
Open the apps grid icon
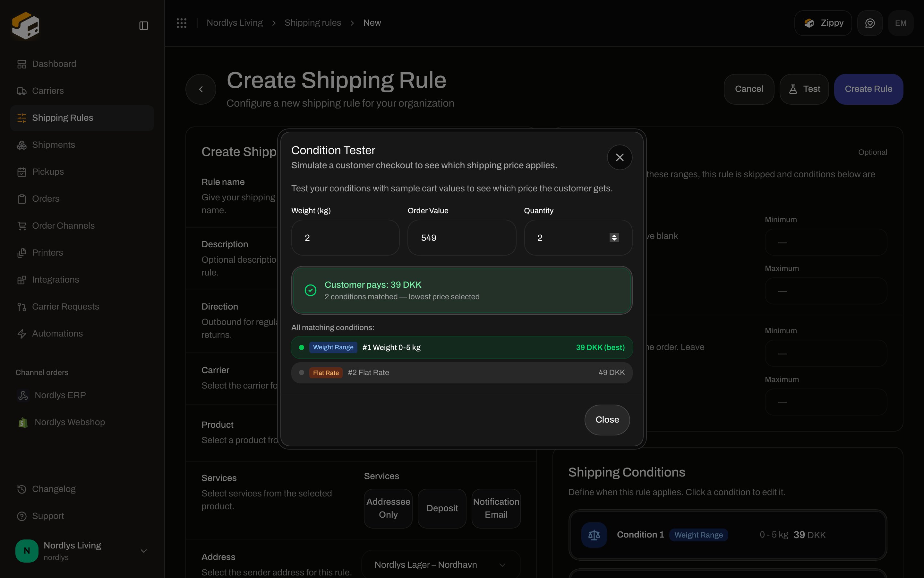click(x=181, y=23)
